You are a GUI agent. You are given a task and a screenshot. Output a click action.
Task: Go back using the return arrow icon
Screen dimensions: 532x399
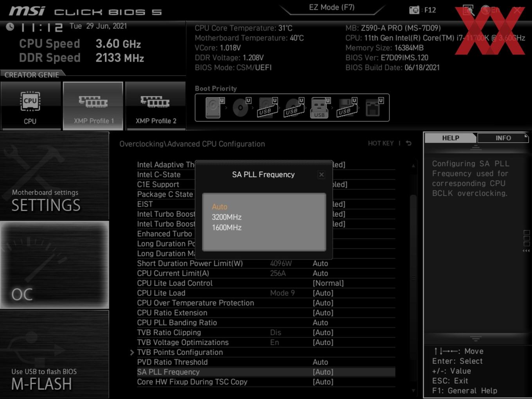click(408, 144)
